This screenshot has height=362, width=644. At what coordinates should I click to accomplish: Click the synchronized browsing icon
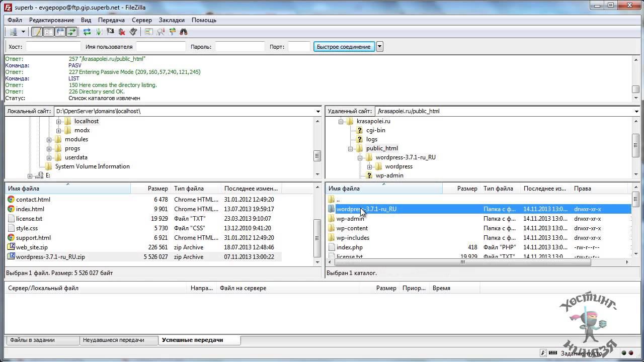(172, 32)
